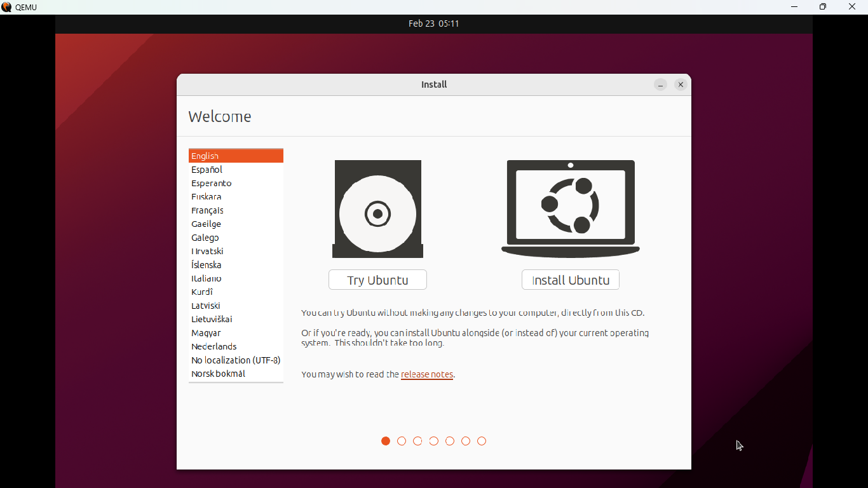Screen dimensions: 868x488
Task: Click the QEMU app icon in title bar
Action: pyautogui.click(x=6, y=7)
